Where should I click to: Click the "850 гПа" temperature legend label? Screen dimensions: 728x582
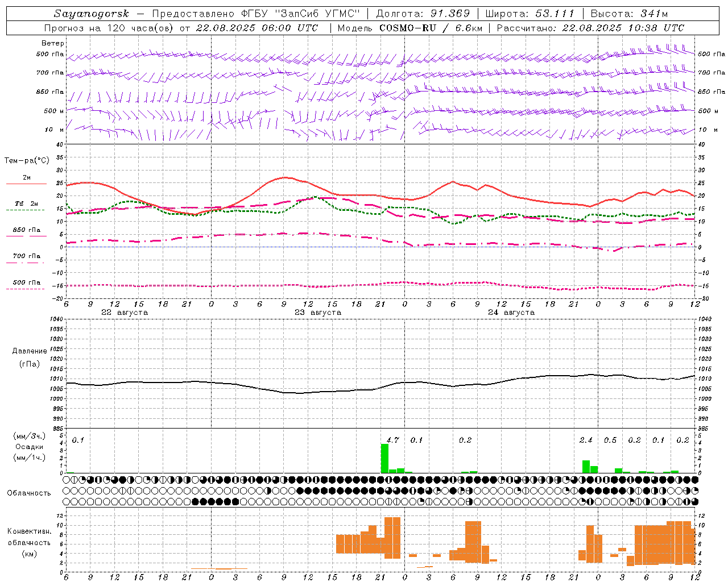pos(26,230)
